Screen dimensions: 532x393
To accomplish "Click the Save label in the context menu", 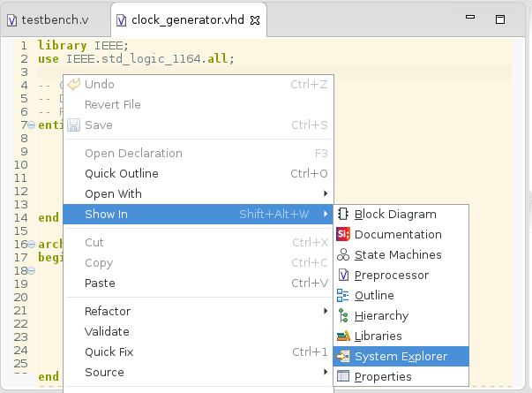I will click(99, 125).
